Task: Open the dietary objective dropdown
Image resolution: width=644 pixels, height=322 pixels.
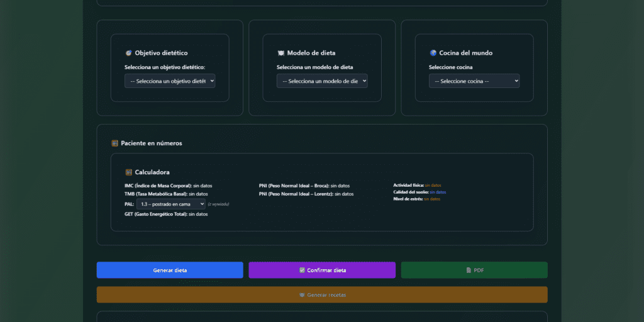Action: coord(170,81)
